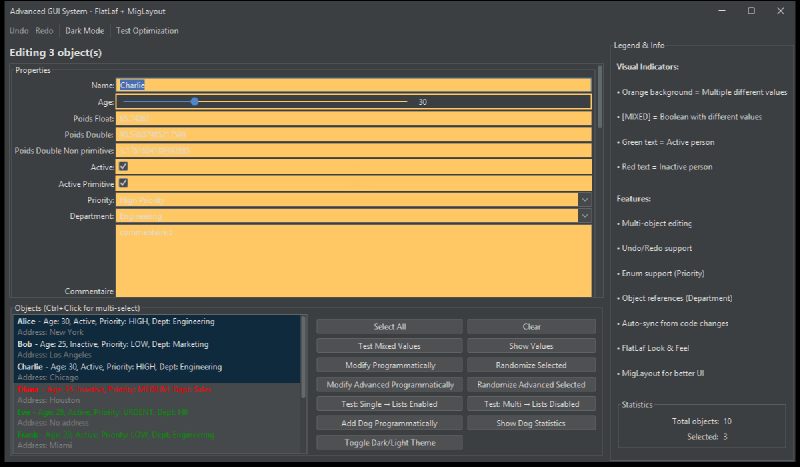
Task: Click the Randomize Selected button
Action: [531, 365]
